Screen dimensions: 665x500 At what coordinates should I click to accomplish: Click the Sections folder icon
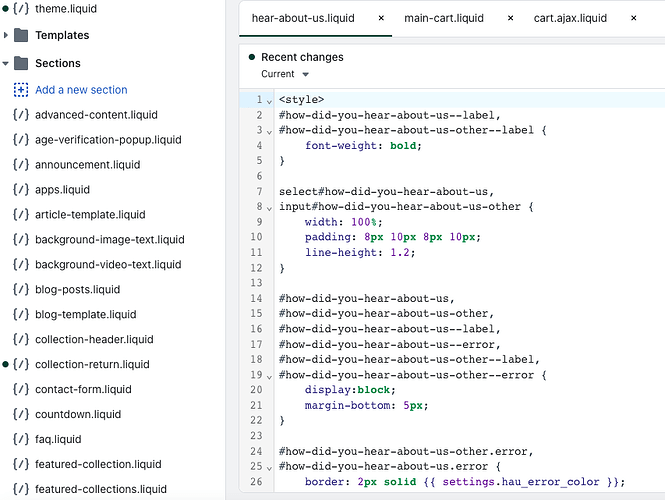click(21, 63)
